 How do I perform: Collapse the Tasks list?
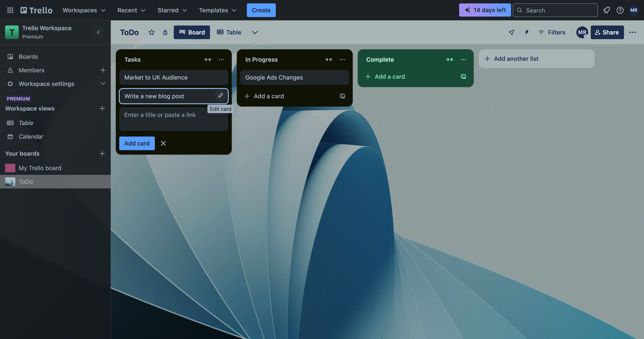[208, 59]
